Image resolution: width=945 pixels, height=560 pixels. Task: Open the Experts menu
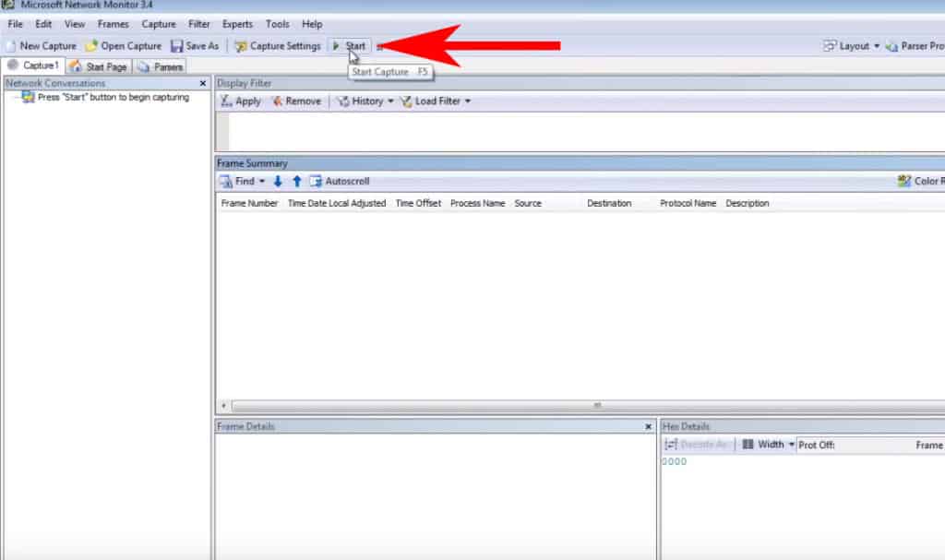point(237,24)
